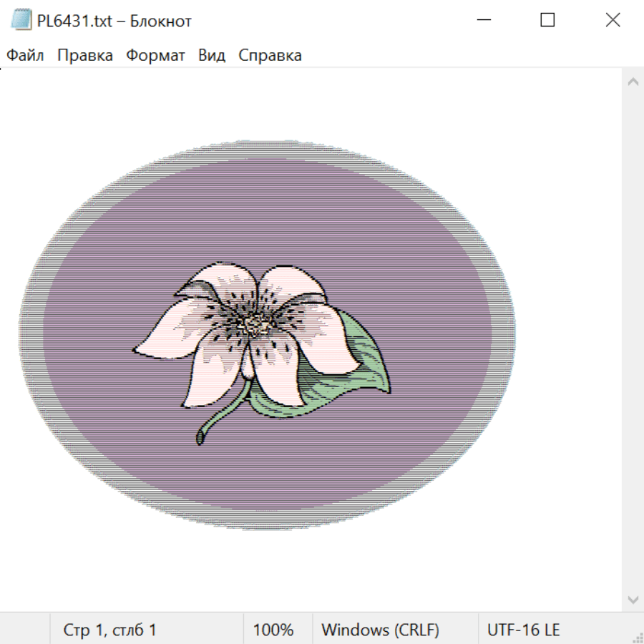Maximize the Блокнот window
Image resolution: width=644 pixels, height=644 pixels.
point(547,21)
